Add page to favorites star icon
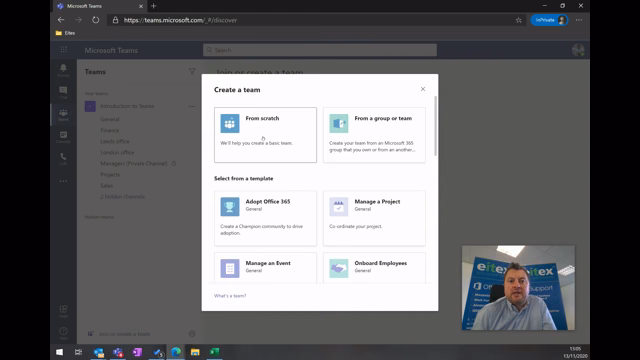The image size is (640, 360). [518, 20]
